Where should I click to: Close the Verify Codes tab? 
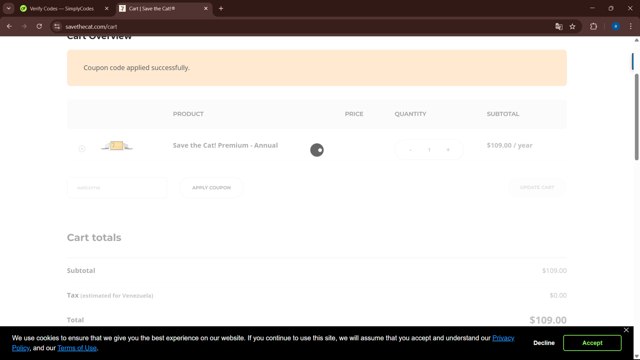tap(107, 9)
